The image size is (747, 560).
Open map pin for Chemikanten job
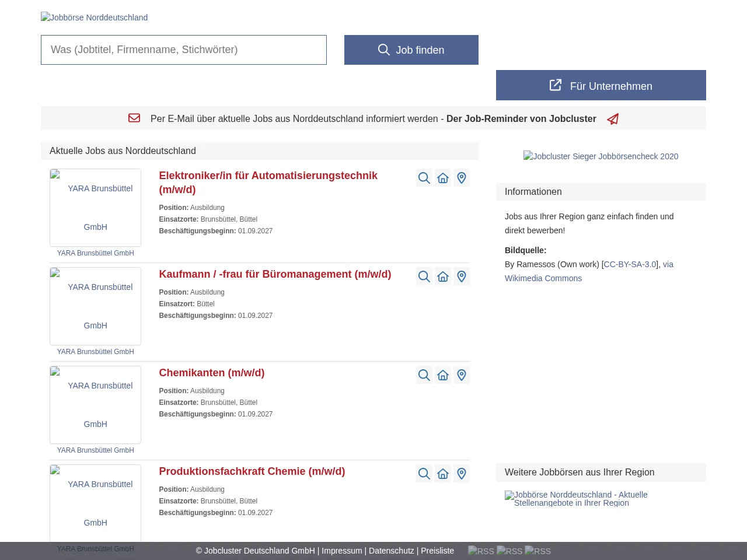(462, 375)
